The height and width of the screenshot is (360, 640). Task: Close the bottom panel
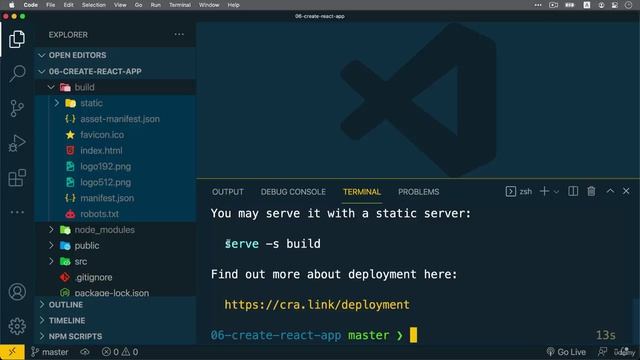coord(626,191)
